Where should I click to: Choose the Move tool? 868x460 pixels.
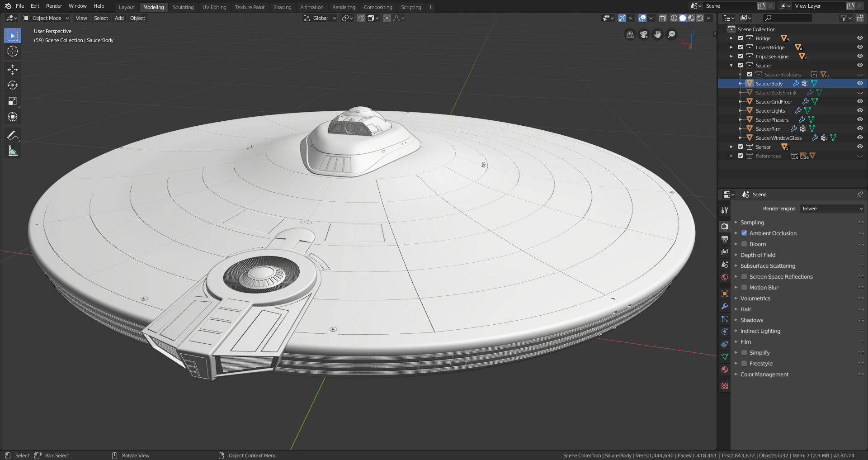[x=13, y=69]
